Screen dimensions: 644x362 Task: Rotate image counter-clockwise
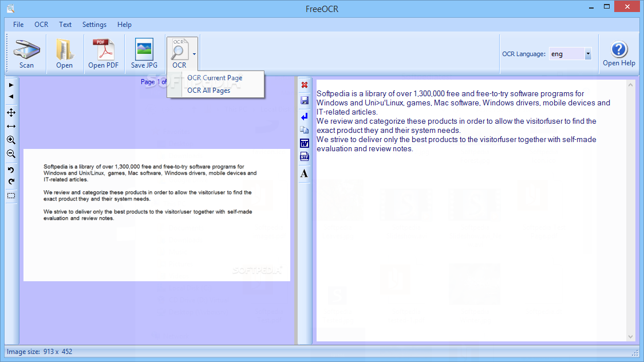pyautogui.click(x=11, y=170)
